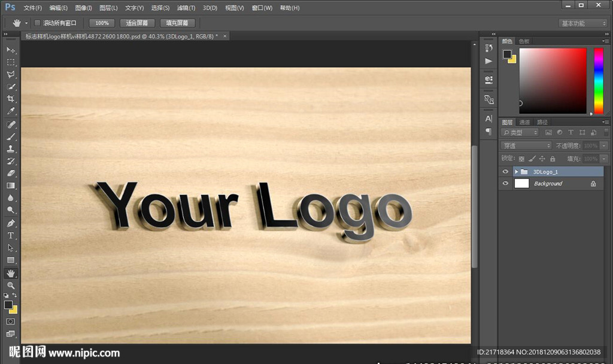Screen dimensions: 613x364
Task: Select the Blur tool
Action: click(11, 198)
